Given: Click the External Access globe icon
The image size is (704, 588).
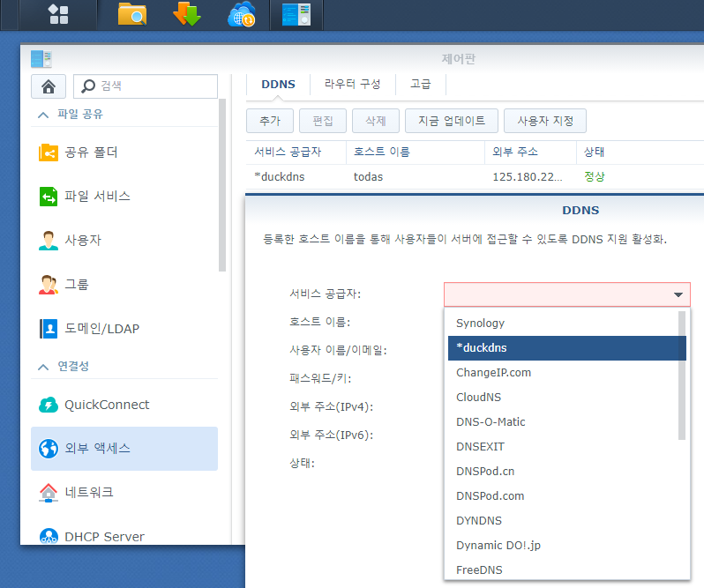Looking at the screenshot, I should coord(49,449).
